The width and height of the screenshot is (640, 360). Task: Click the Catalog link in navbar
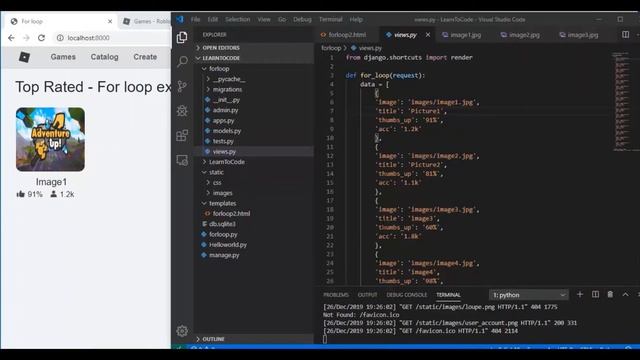point(104,57)
